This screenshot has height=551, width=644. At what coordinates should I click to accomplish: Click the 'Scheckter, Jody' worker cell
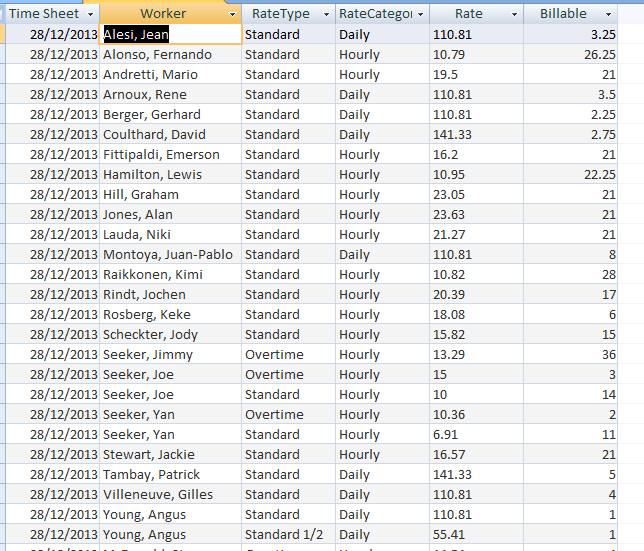(x=170, y=334)
